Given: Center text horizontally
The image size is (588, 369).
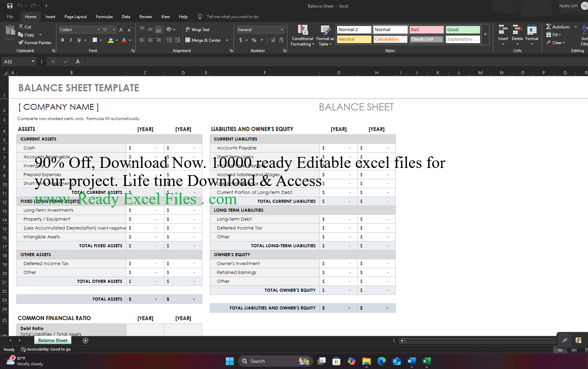Looking at the screenshot, I should (x=150, y=40).
